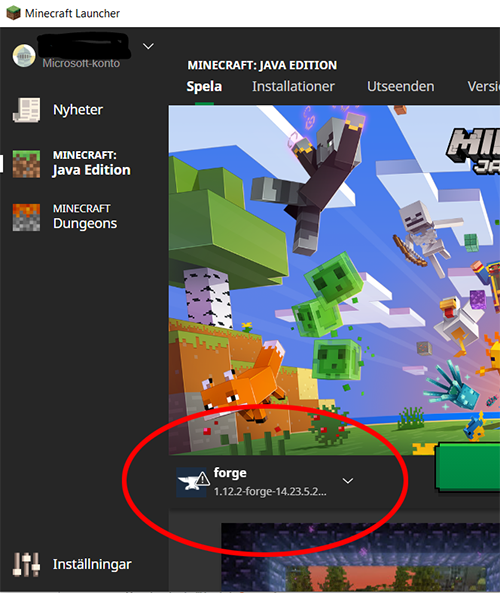The height and width of the screenshot is (593, 500).
Task: Open the Nyheter section
Action: point(78,110)
